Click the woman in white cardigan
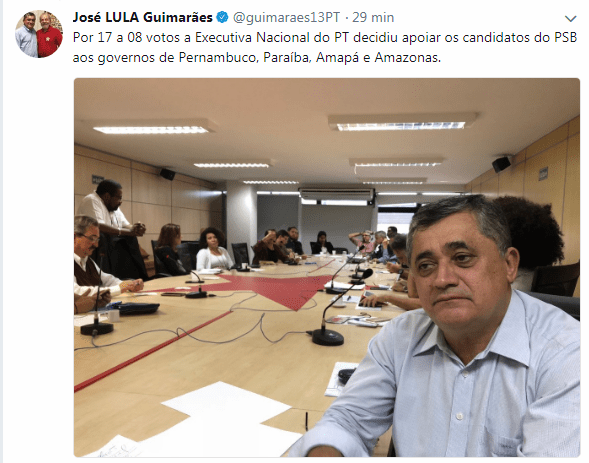589x463 pixels. pos(213,249)
